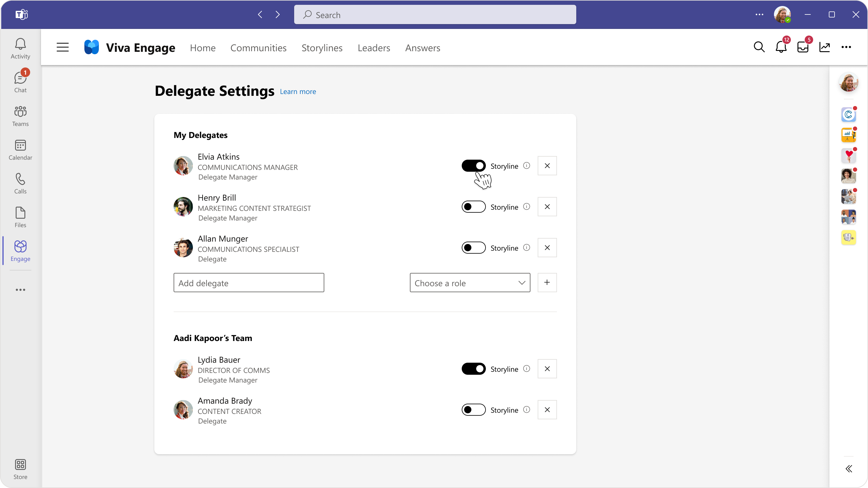Navigate to Communities tab
The height and width of the screenshot is (488, 868).
[x=258, y=48]
